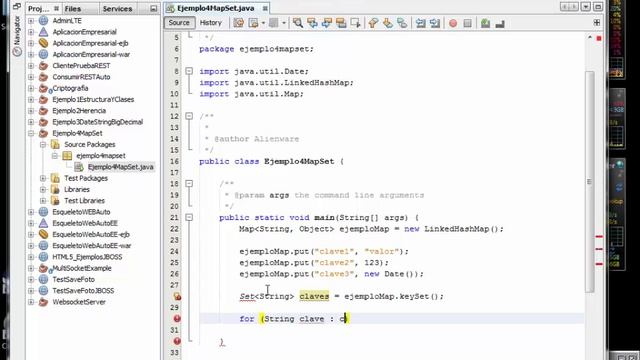Toggle Bookmark on the current line
The height and width of the screenshot is (360, 640).
402,23
